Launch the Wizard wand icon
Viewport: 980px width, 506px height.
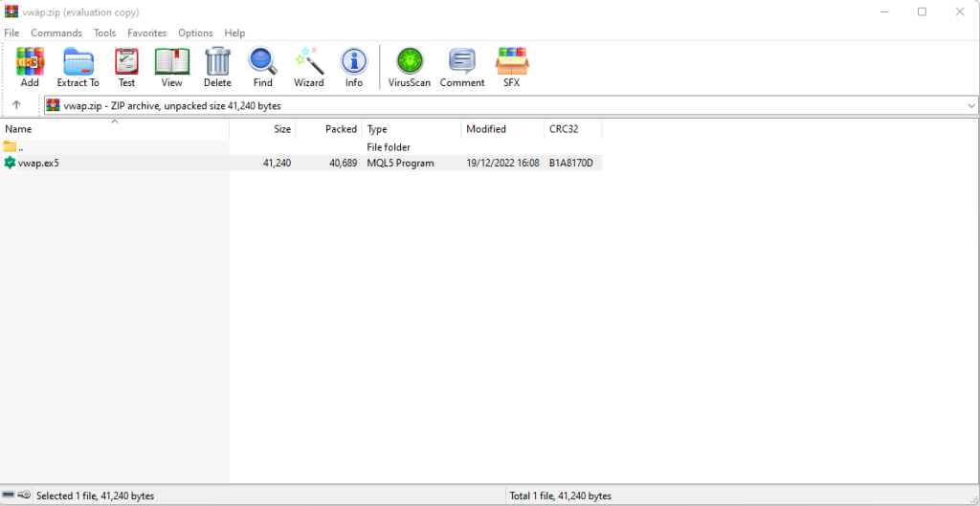point(308,67)
